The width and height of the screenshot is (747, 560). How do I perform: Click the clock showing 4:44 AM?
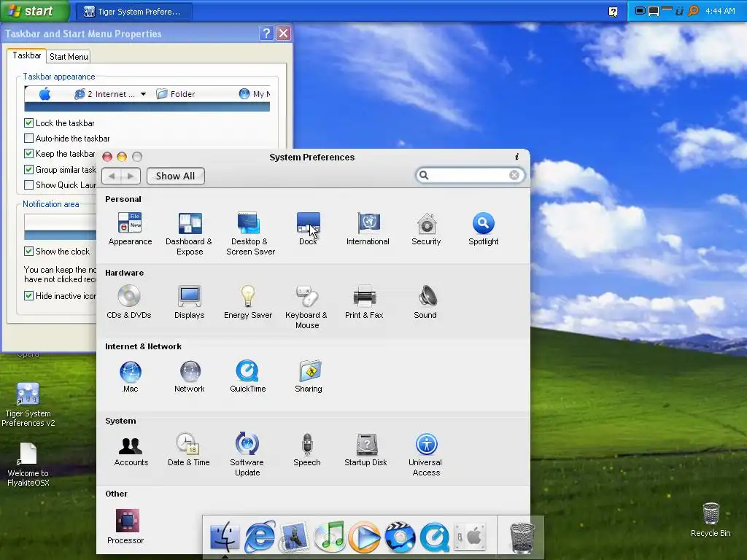tap(720, 11)
